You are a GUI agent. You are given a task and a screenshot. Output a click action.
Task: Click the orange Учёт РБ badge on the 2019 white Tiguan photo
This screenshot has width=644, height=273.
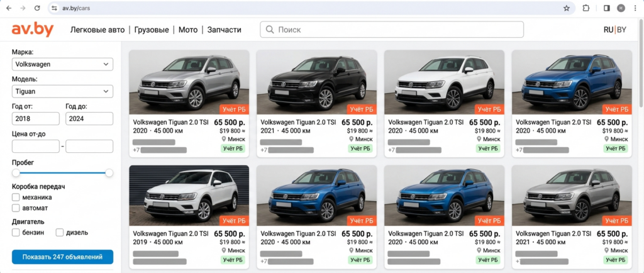tap(234, 220)
